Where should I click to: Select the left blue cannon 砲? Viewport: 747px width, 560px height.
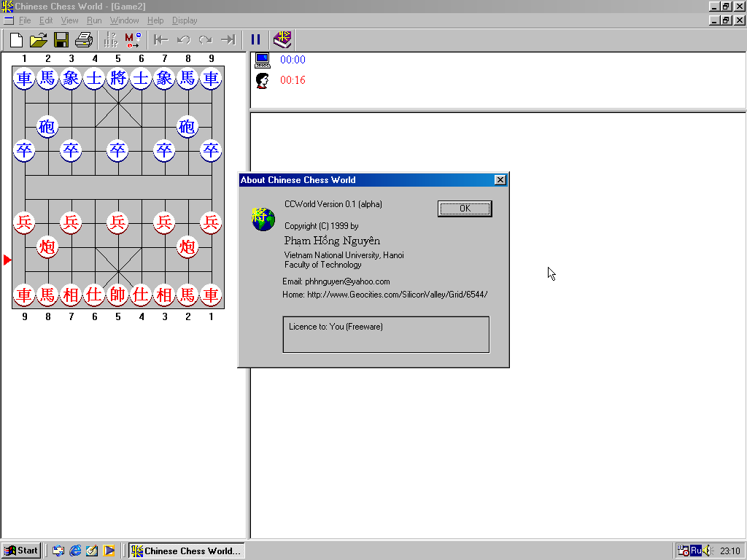47,126
